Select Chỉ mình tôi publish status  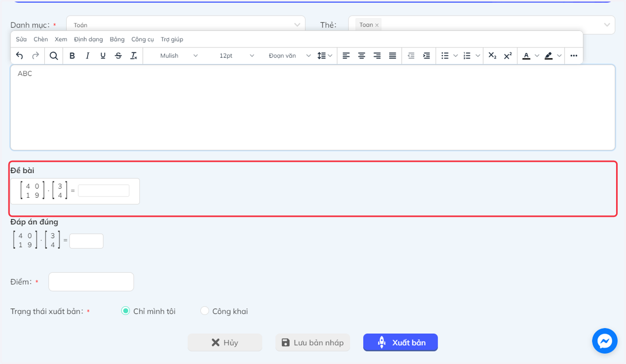click(125, 311)
